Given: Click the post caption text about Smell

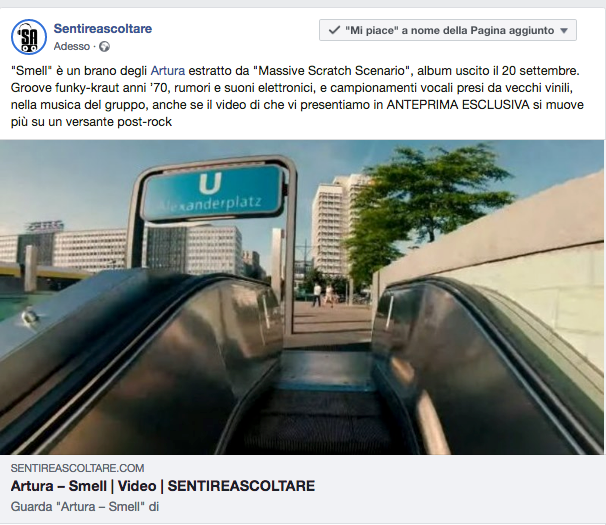Looking at the screenshot, I should (297, 96).
